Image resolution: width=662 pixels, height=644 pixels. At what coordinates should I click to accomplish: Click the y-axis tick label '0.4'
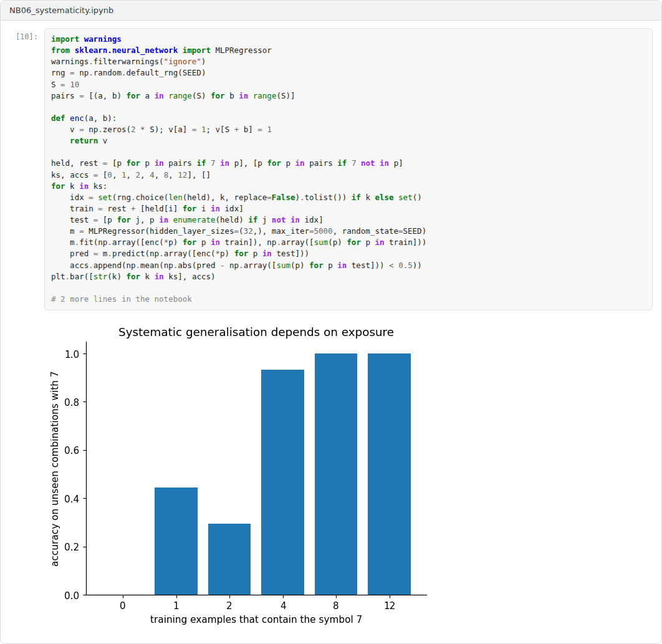(72, 499)
